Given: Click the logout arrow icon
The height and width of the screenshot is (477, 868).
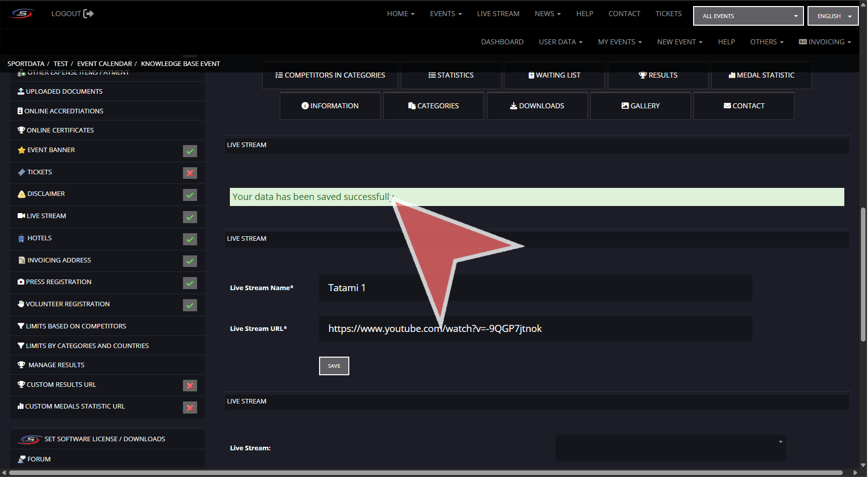Looking at the screenshot, I should click(x=89, y=14).
